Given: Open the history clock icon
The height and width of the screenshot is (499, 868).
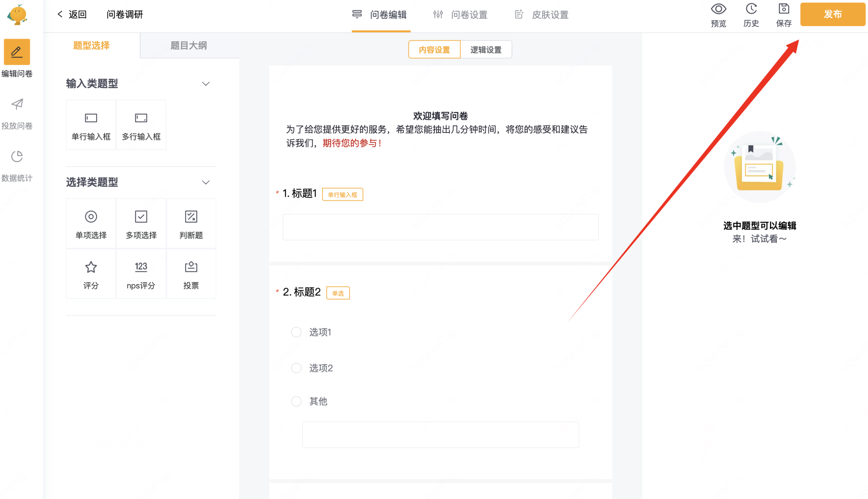Looking at the screenshot, I should (x=751, y=9).
